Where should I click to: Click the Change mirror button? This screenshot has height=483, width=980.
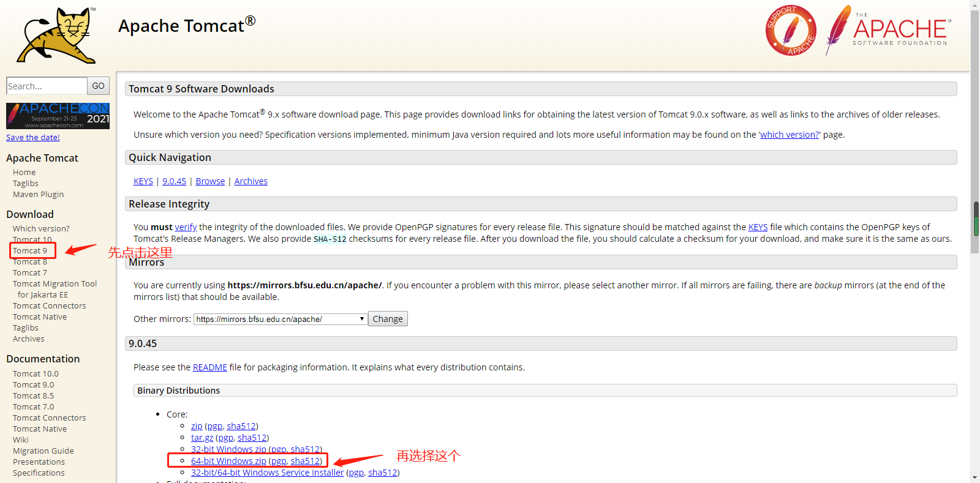click(388, 319)
